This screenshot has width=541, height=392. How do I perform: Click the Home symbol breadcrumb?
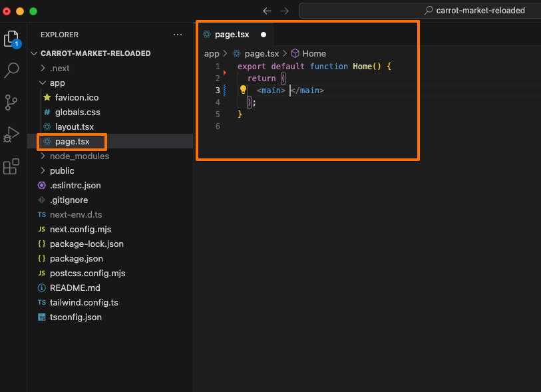coord(314,54)
